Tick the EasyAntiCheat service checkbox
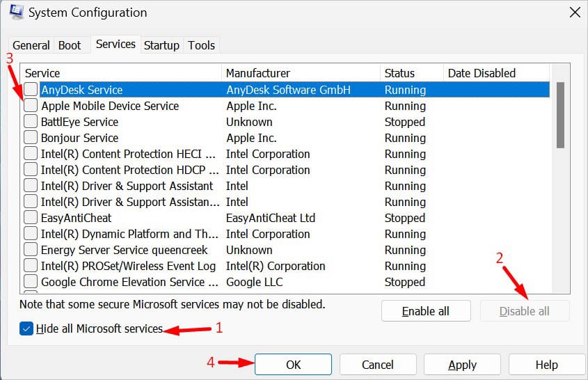Screen dimensions: 588x380 [31, 218]
